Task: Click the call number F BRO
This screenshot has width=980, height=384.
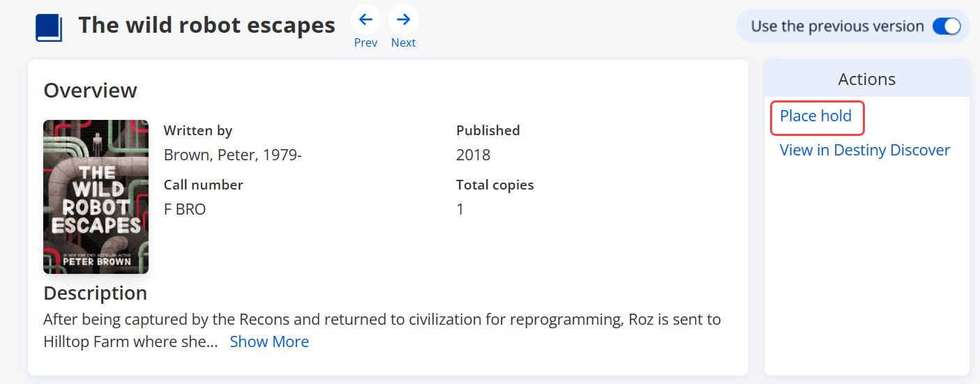Action: (x=185, y=209)
